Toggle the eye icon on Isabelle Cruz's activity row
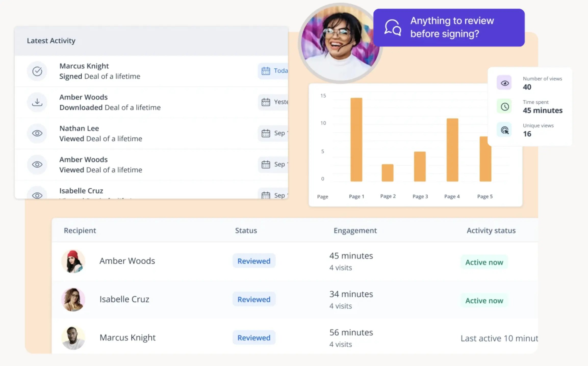Image resolution: width=588 pixels, height=366 pixels. click(x=37, y=195)
